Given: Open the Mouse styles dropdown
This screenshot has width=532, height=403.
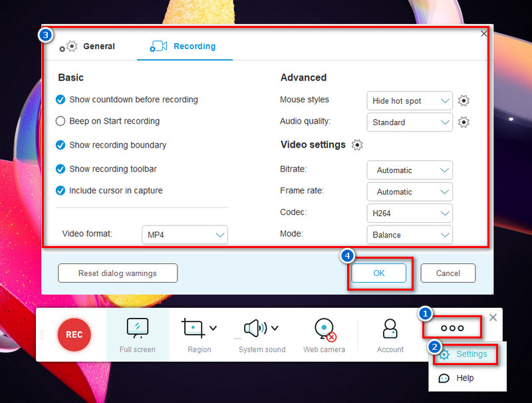Looking at the screenshot, I should [410, 101].
